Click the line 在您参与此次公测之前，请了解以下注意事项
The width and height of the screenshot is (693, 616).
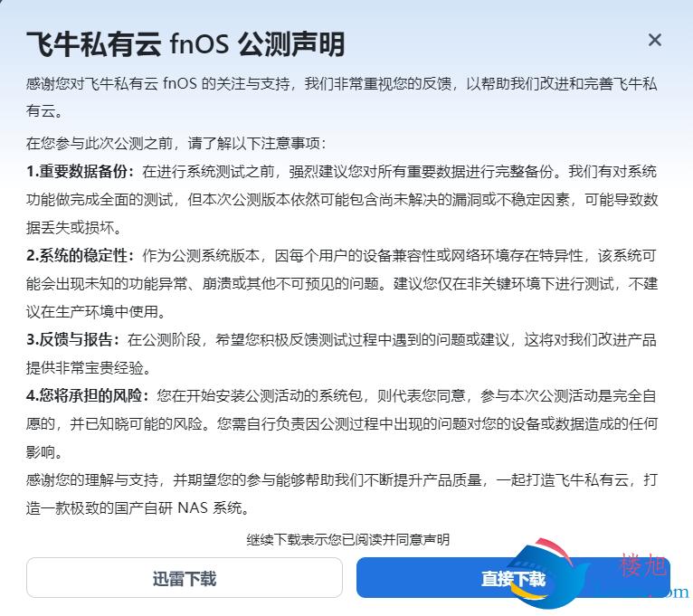pyautogui.click(x=176, y=143)
